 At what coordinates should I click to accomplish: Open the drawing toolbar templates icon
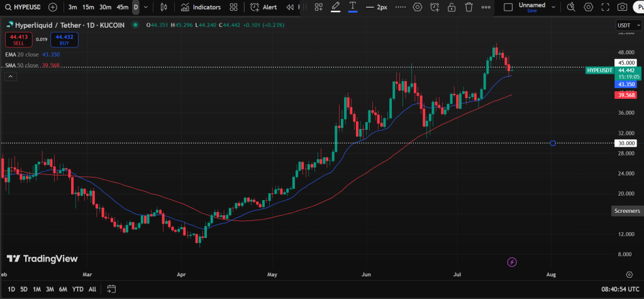tap(319, 7)
